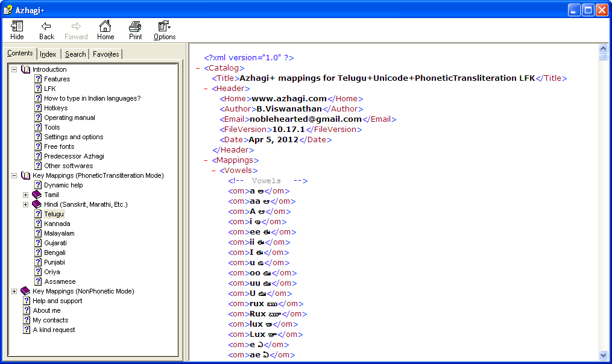This screenshot has height=364, width=612.
Task: Open Settings and options topic
Action: click(74, 137)
